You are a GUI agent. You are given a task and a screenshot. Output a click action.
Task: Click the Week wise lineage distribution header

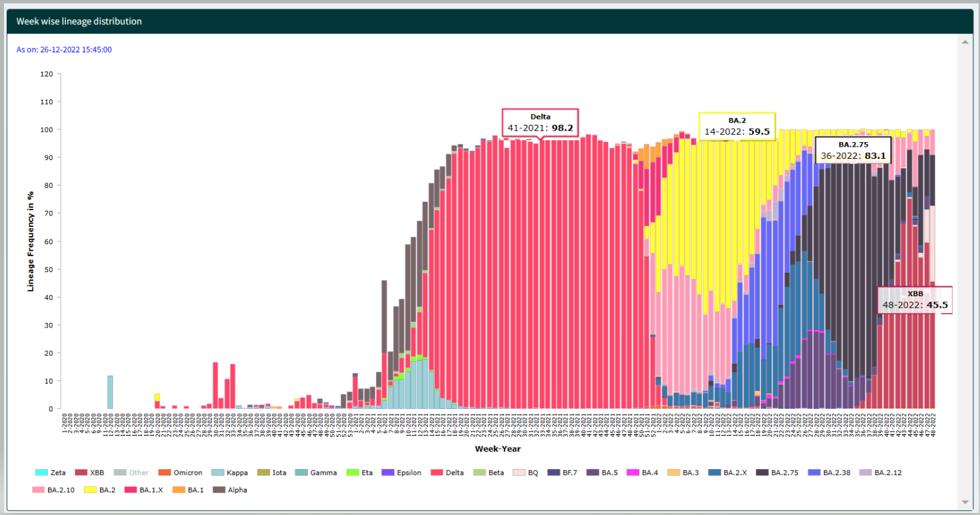tap(79, 21)
